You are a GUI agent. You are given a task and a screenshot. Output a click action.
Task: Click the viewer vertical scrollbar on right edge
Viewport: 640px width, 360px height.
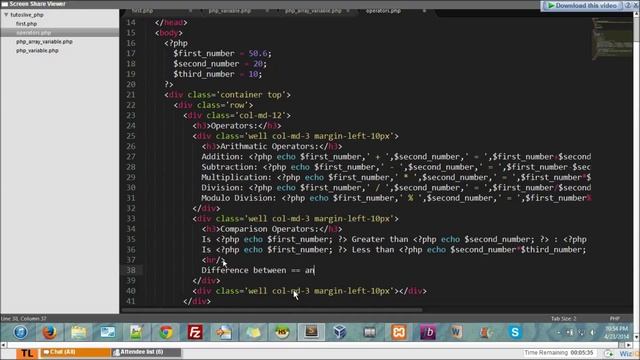click(x=636, y=176)
